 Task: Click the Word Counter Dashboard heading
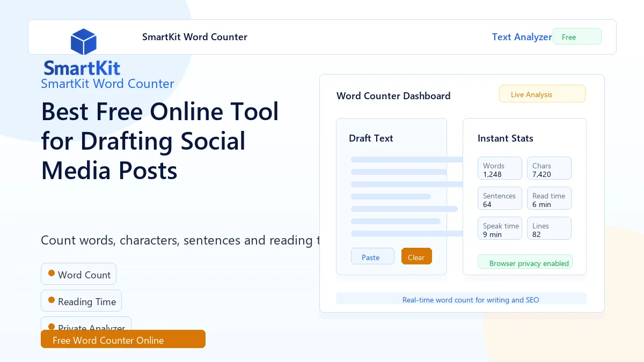pyautogui.click(x=393, y=96)
